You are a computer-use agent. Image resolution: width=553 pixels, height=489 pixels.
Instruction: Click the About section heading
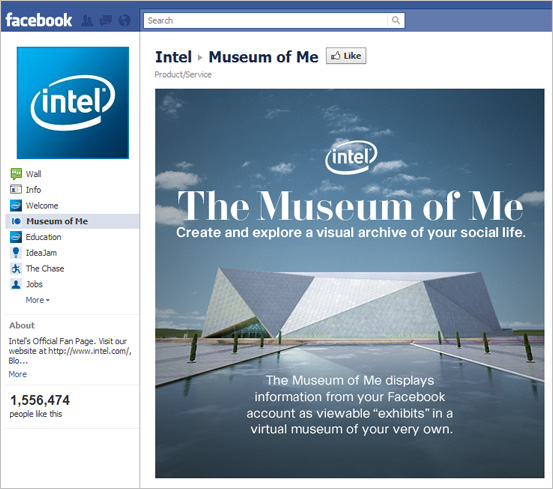(x=22, y=325)
